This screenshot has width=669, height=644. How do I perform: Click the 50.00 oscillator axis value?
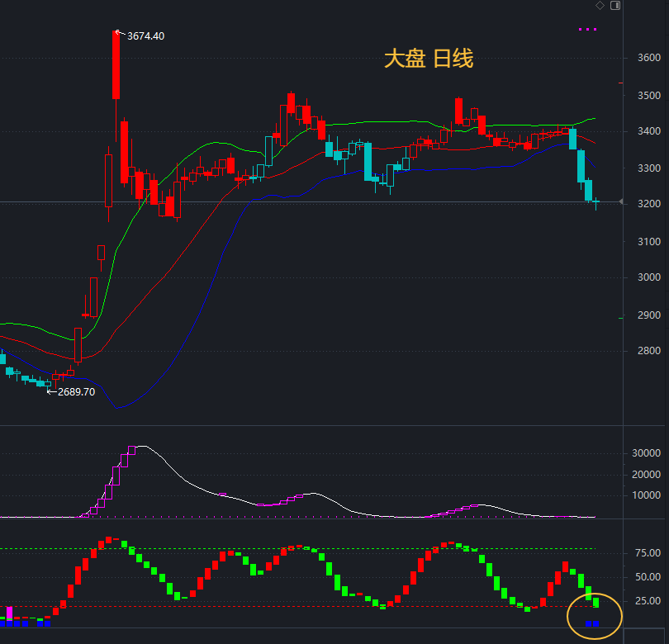(x=648, y=577)
